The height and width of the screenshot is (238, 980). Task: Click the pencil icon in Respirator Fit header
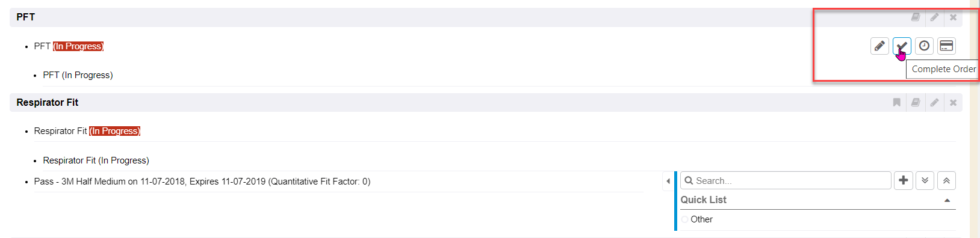tap(934, 103)
